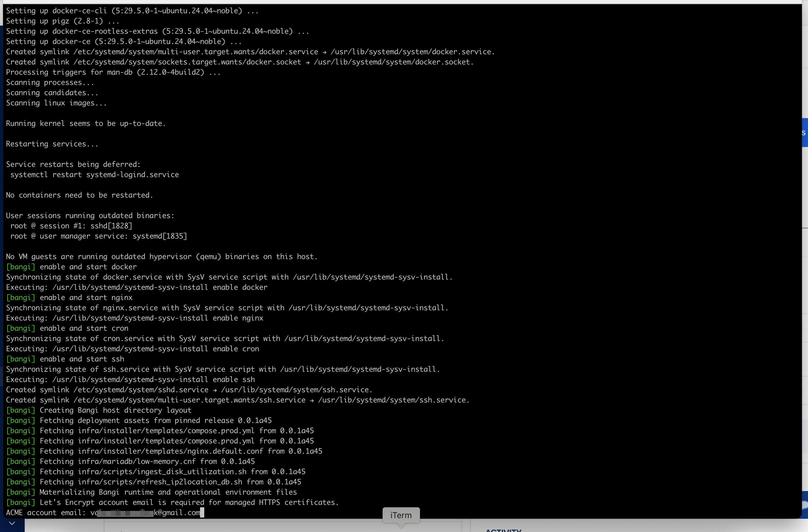Select the 'systemd[1835]' user manager line
This screenshot has width=808, height=532.
(99, 236)
